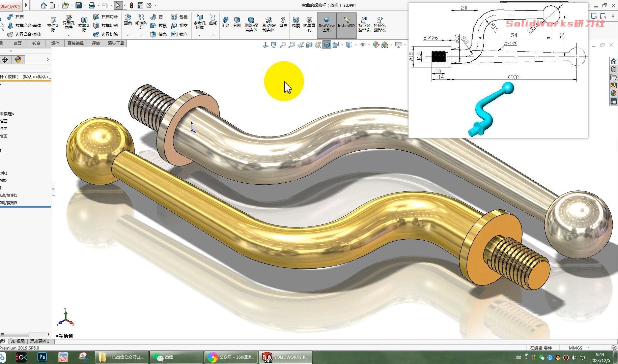
Task: Switch to the Render Tools (渲染工具) tab
Action: click(x=116, y=43)
